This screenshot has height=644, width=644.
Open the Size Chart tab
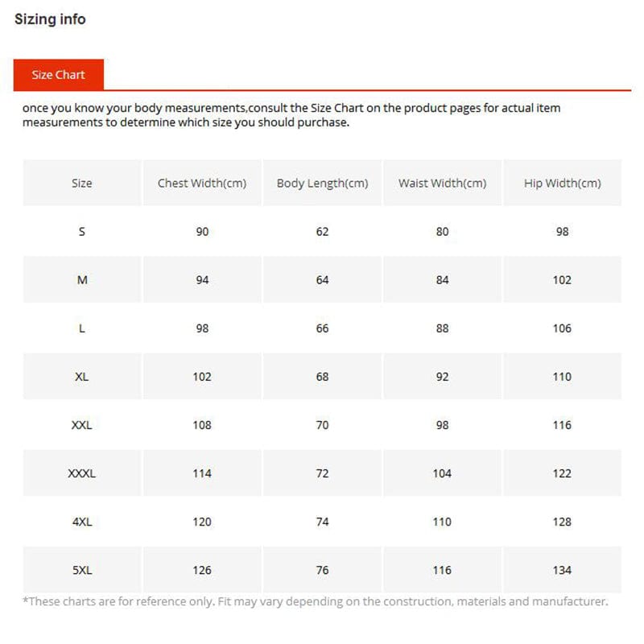click(58, 75)
